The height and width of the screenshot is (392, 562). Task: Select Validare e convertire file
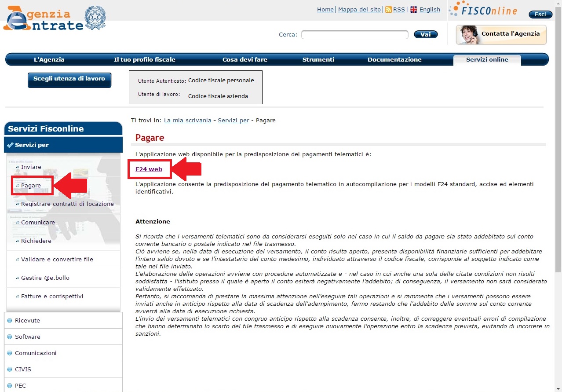point(57,259)
